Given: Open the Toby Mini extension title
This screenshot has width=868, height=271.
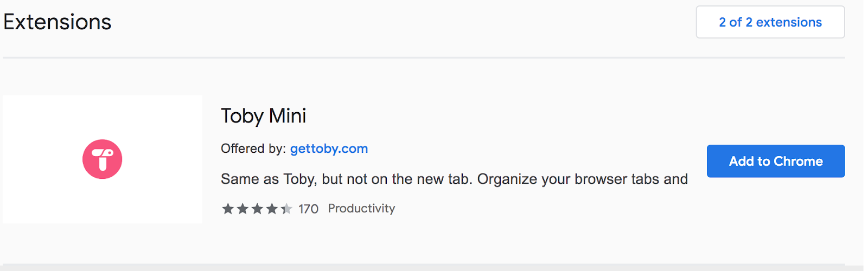Looking at the screenshot, I should coord(263,116).
